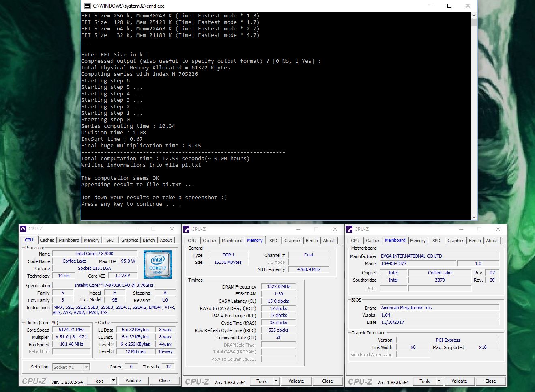This screenshot has width=535, height=392.
Task: Open the About tab in the middle CPU-Z window
Action: 329,241
